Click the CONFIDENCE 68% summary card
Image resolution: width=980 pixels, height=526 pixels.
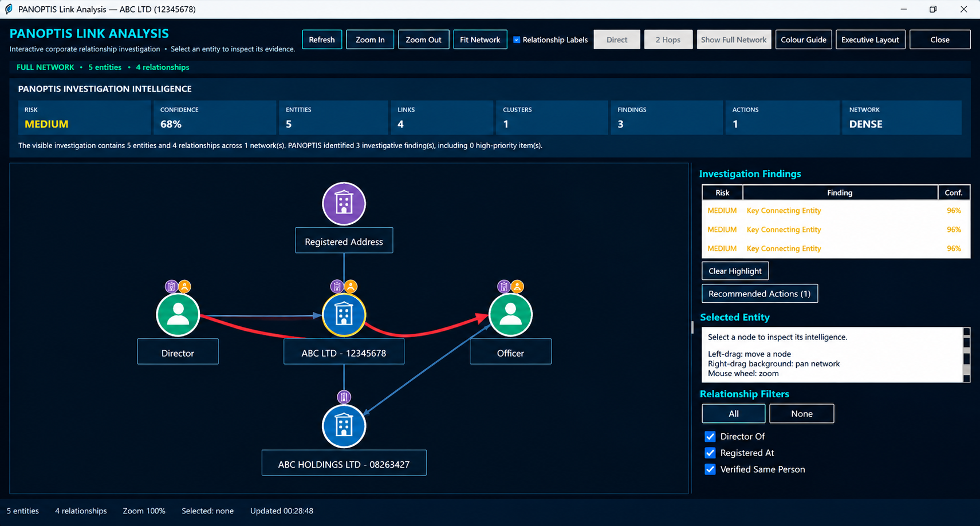pos(215,118)
